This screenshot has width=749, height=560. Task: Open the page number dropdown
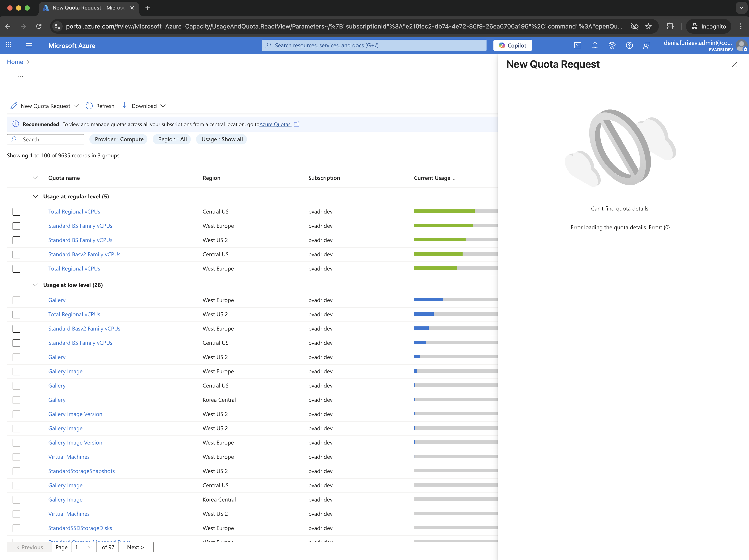click(84, 547)
